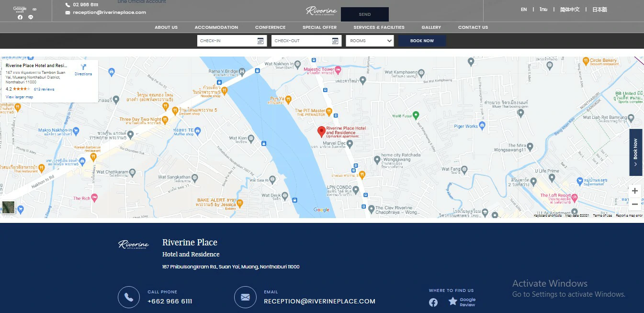This screenshot has height=313, width=644.
Task: Click the email envelope icon in footer
Action: pyautogui.click(x=245, y=297)
